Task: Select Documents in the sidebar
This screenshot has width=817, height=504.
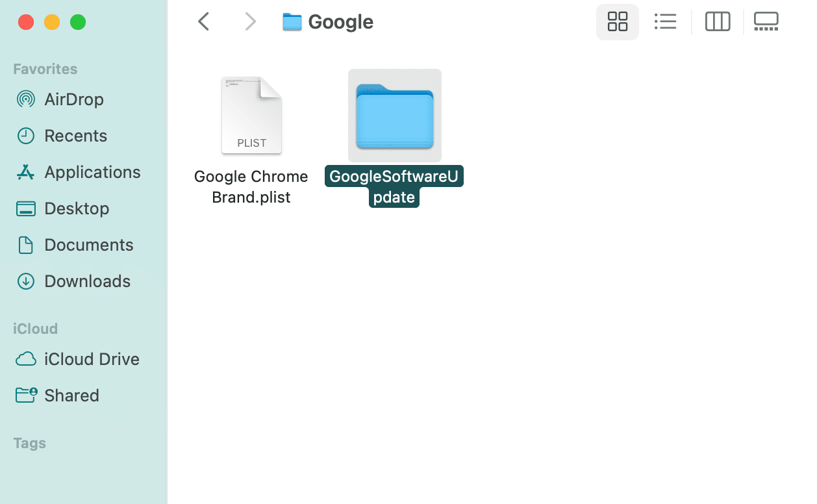Action: [x=88, y=244]
